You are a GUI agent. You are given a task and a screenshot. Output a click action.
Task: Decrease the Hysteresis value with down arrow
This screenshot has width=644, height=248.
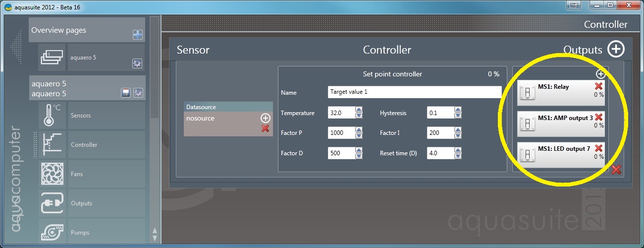pyautogui.click(x=458, y=116)
